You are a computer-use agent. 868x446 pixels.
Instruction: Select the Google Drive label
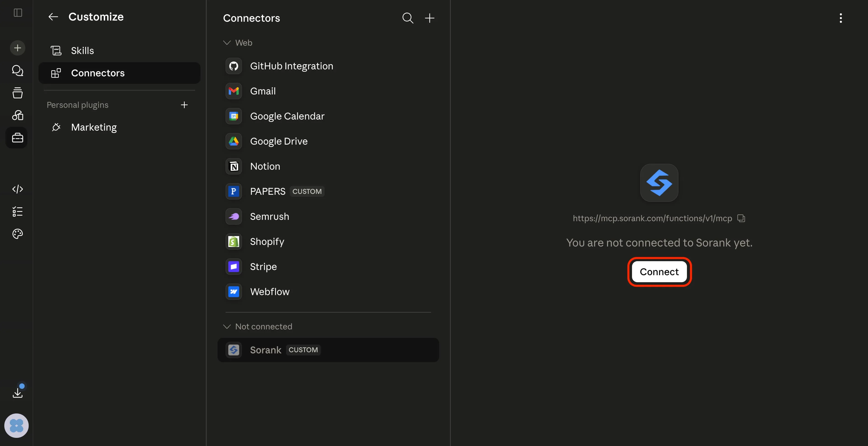pyautogui.click(x=279, y=141)
